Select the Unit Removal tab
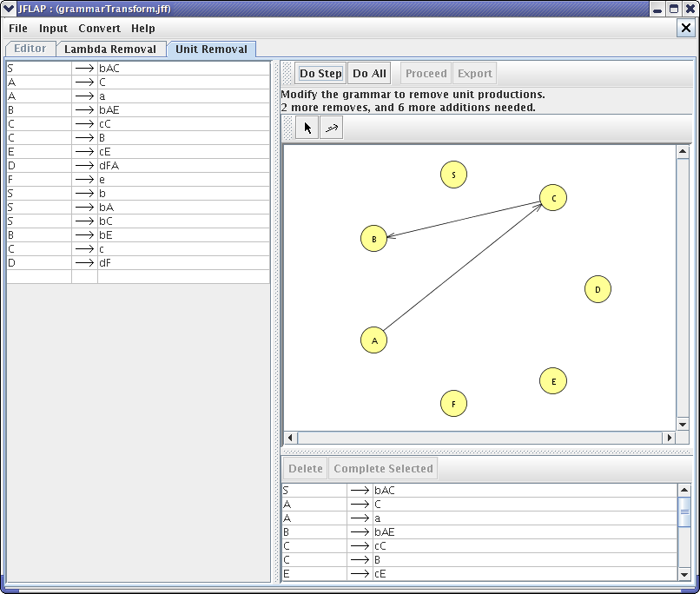The width and height of the screenshot is (700, 594). (x=211, y=49)
